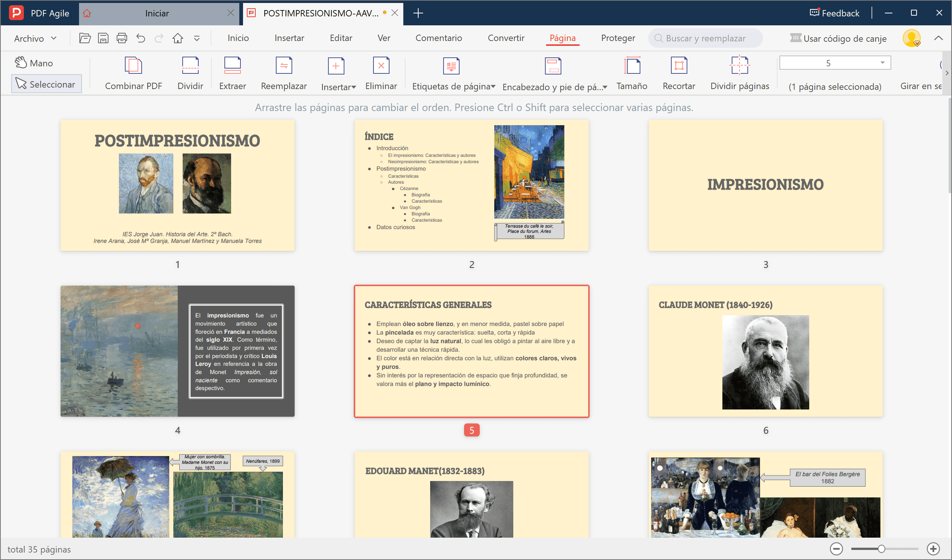Open the Proteger tab
Screen dimensions: 952x560
(618, 38)
